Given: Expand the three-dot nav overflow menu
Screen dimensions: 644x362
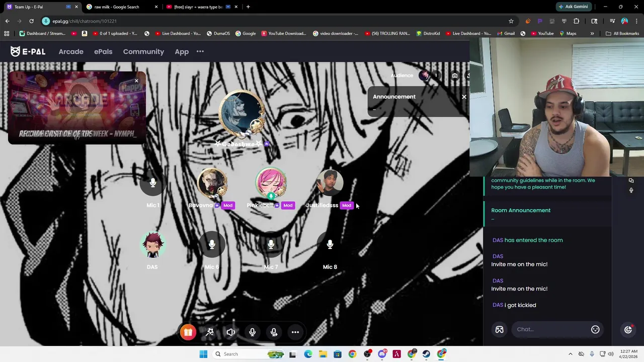Looking at the screenshot, I should tap(200, 51).
